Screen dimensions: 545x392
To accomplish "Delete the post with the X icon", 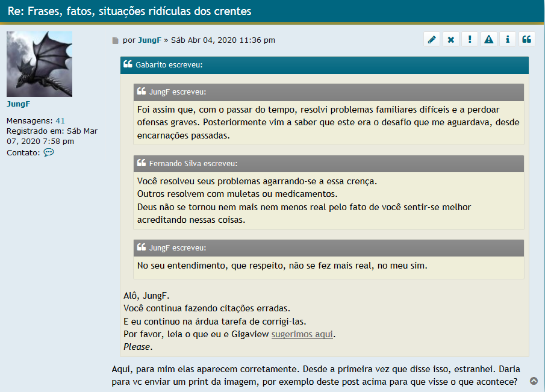I will tap(450, 39).
